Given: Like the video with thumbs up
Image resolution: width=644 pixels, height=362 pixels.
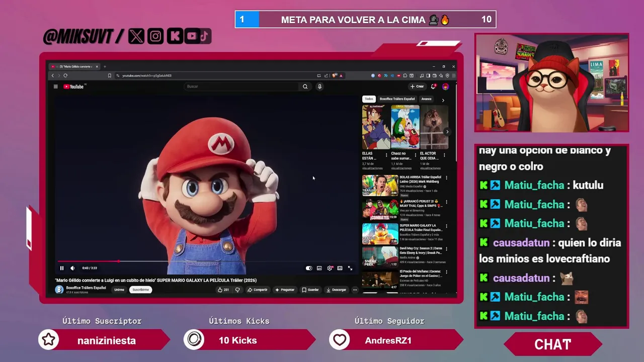Looking at the screenshot, I should tap(223, 290).
